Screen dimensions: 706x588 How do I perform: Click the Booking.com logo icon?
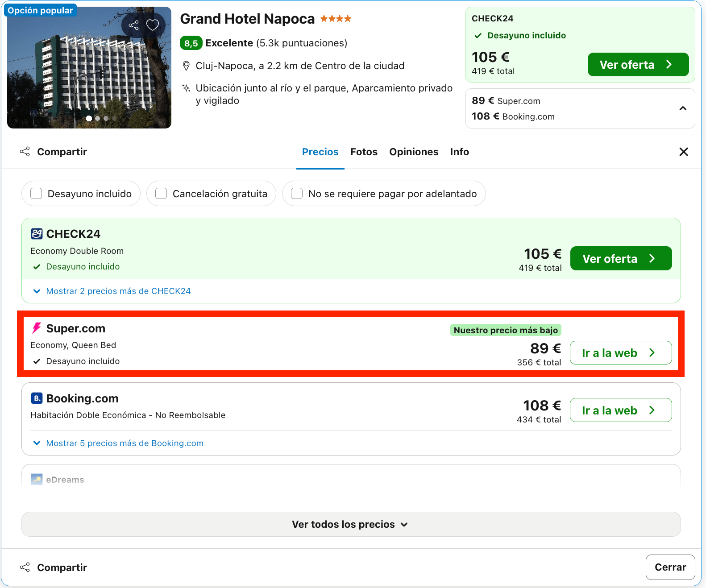click(37, 398)
